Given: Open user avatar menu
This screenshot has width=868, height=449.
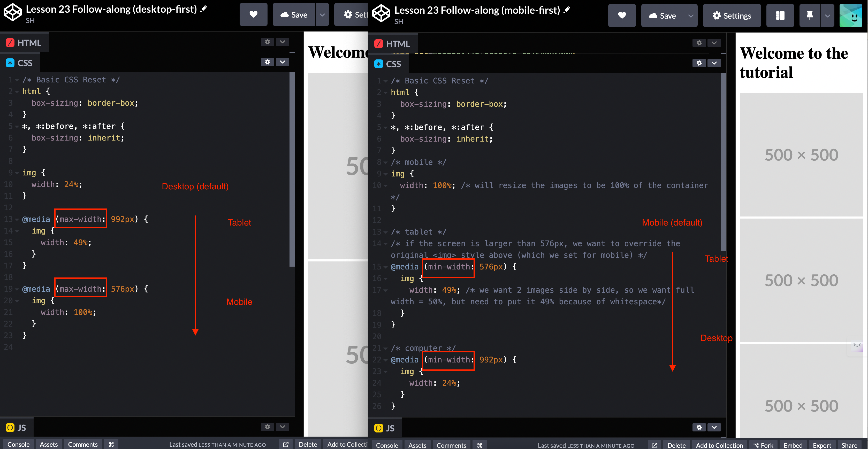Looking at the screenshot, I should [850, 16].
